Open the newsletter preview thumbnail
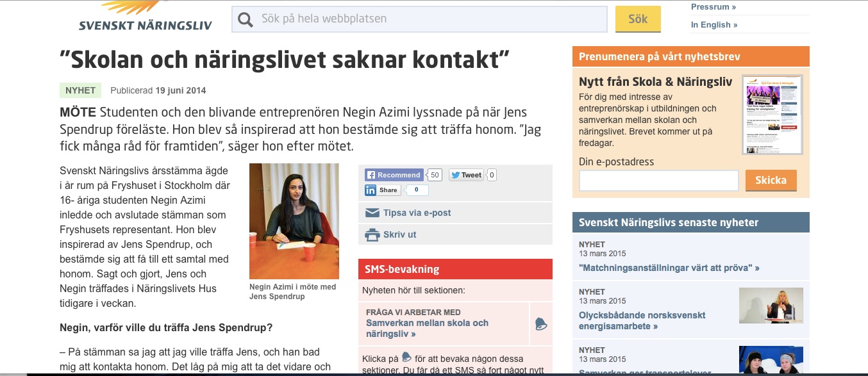This screenshot has height=376, width=868. (x=772, y=115)
